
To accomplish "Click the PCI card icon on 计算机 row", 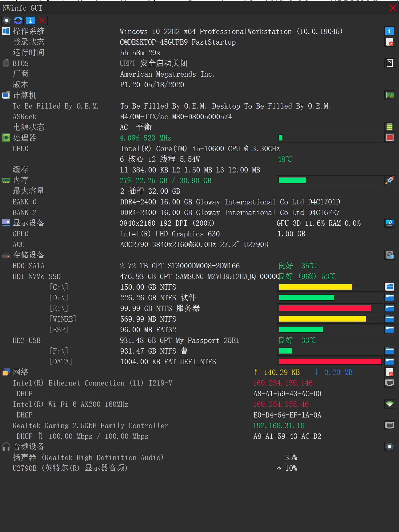I will [x=390, y=95].
